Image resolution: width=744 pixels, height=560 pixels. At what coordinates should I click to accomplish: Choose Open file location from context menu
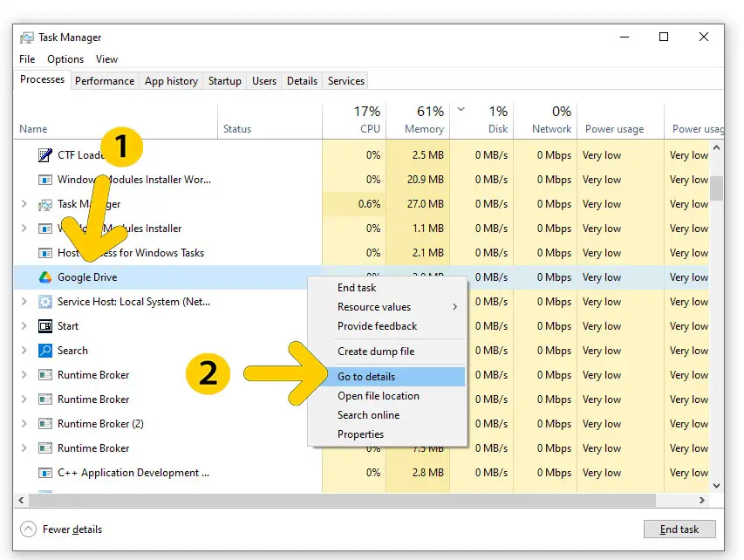[379, 396]
